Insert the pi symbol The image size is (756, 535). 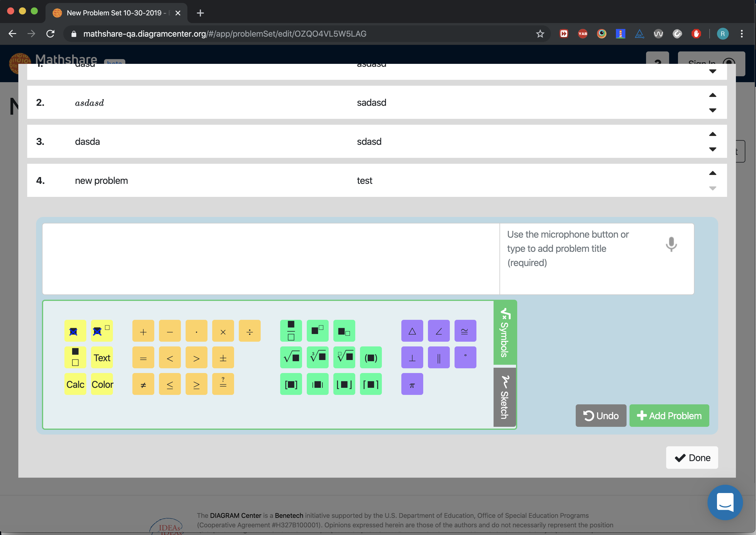pos(412,384)
